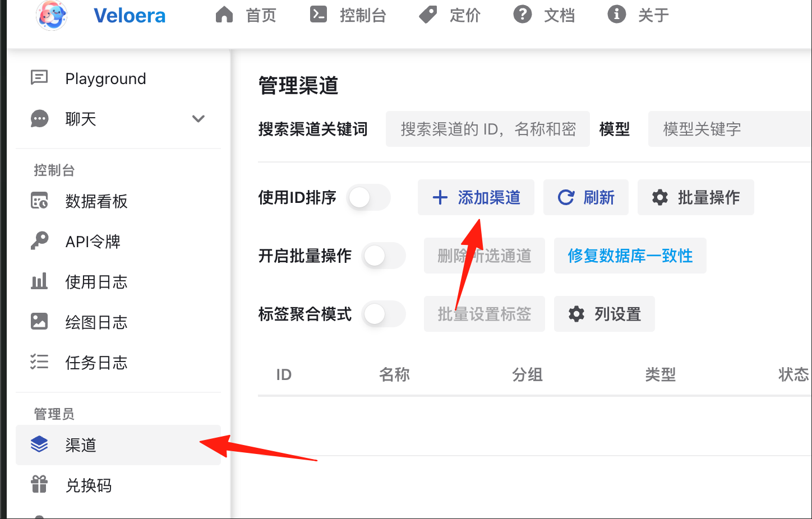The image size is (812, 519).
Task: Click the 数据看板 dashboard icon
Action: point(39,200)
